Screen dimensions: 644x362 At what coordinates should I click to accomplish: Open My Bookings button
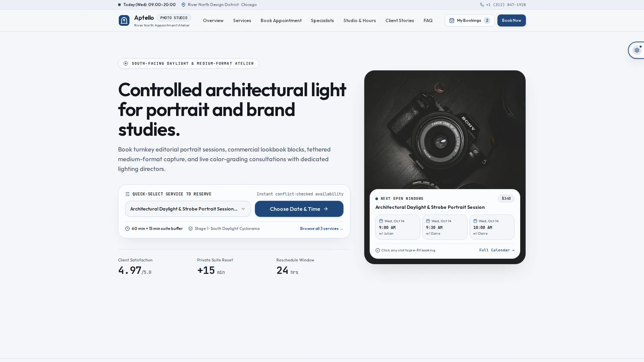470,20
